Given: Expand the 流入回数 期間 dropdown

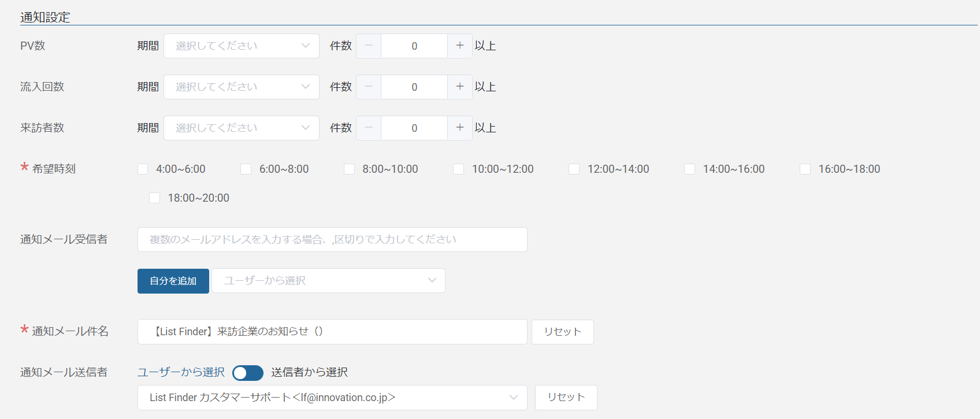Looking at the screenshot, I should pyautogui.click(x=242, y=87).
